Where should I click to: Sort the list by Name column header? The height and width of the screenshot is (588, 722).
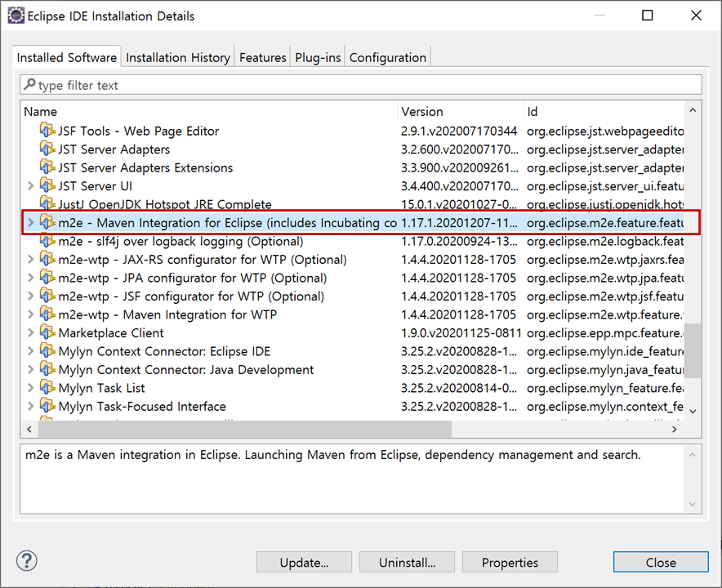coord(210,111)
